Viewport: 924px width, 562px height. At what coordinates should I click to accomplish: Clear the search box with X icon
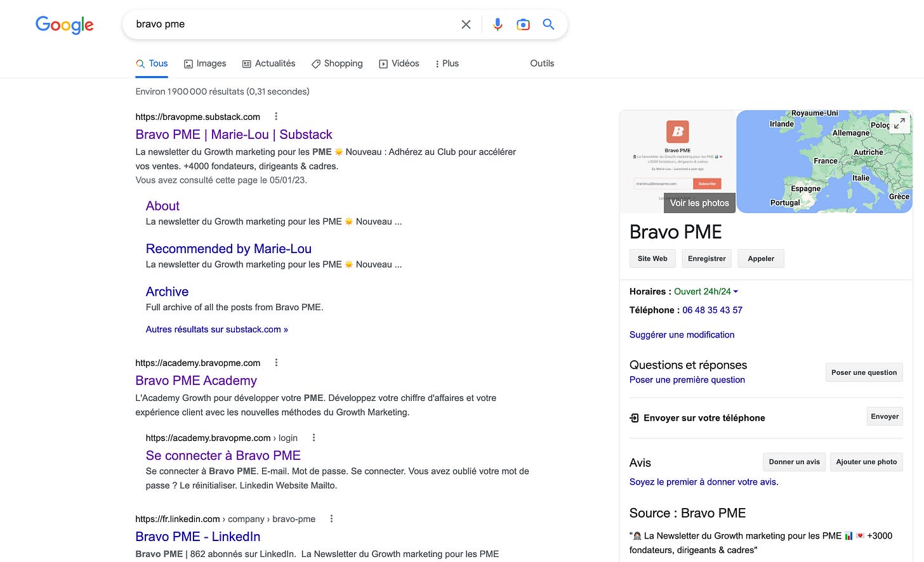(x=466, y=24)
